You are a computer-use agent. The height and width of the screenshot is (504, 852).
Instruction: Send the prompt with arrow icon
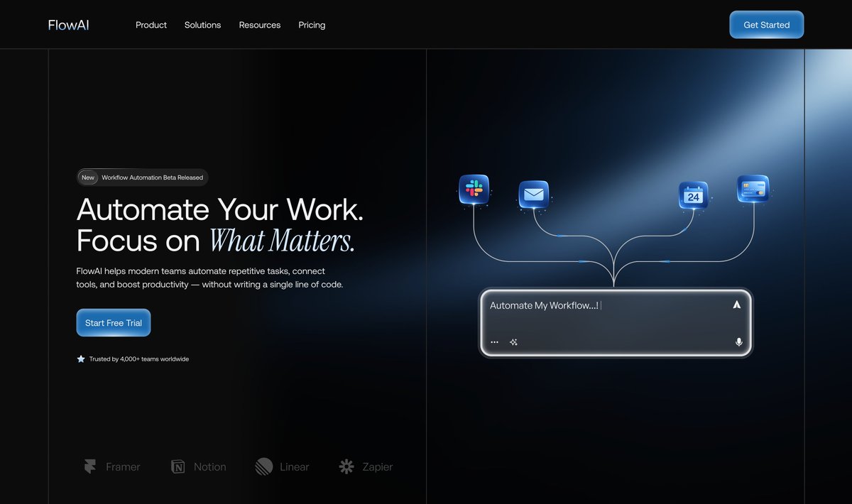click(x=736, y=305)
